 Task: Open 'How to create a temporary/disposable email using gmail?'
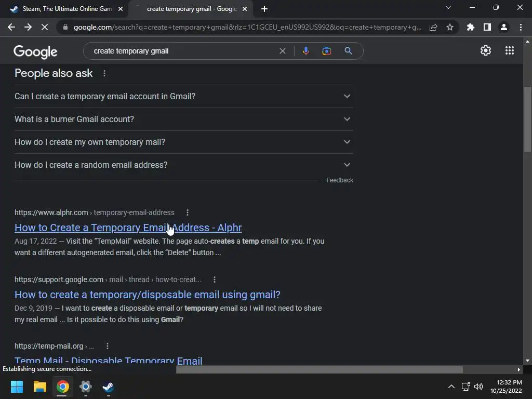[147, 295]
